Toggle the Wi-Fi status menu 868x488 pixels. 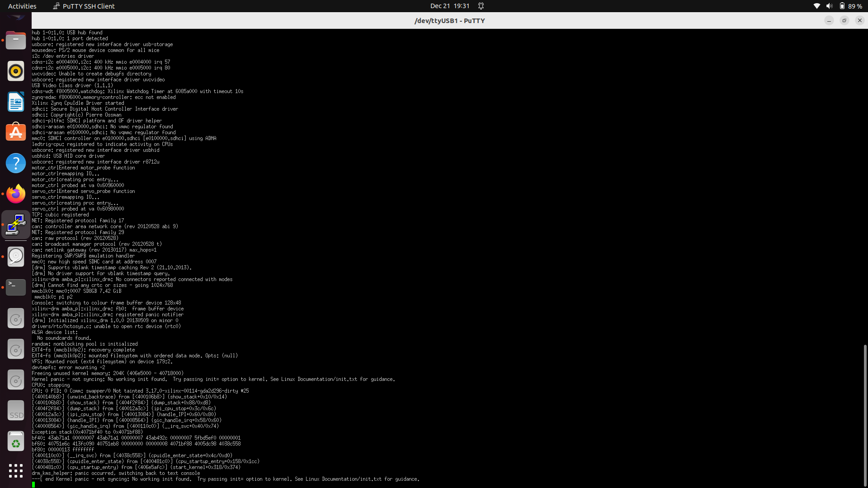[816, 6]
